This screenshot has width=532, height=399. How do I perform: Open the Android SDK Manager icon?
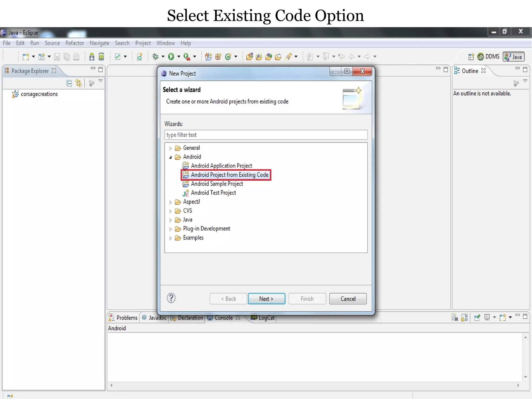coord(92,57)
